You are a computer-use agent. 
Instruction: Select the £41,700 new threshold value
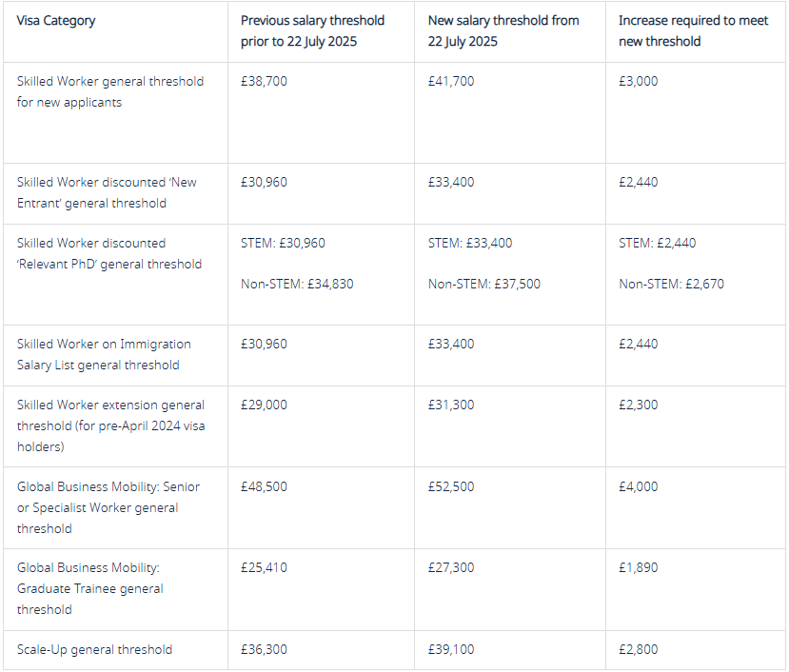pyautogui.click(x=451, y=81)
